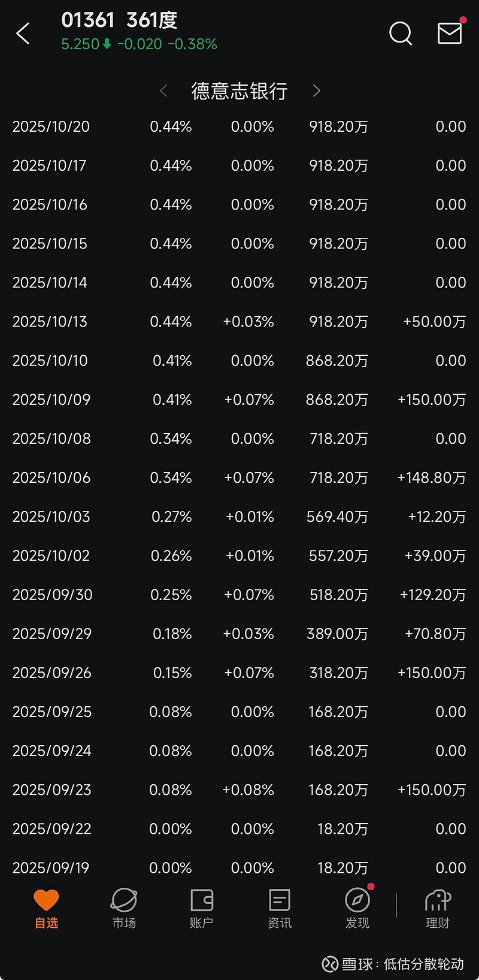Viewport: 479px width, 980px height.
Task: Select the 2025/10/13 holdings row
Action: [x=239, y=322]
